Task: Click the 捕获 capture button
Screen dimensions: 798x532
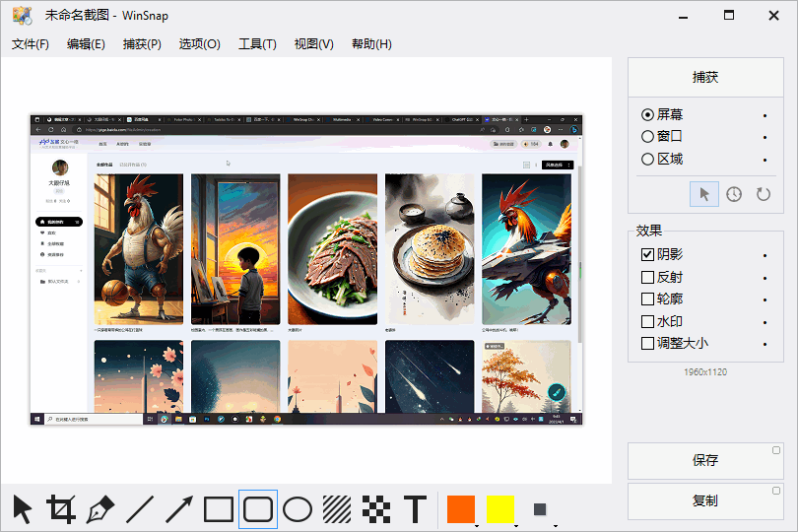Action: point(705,77)
